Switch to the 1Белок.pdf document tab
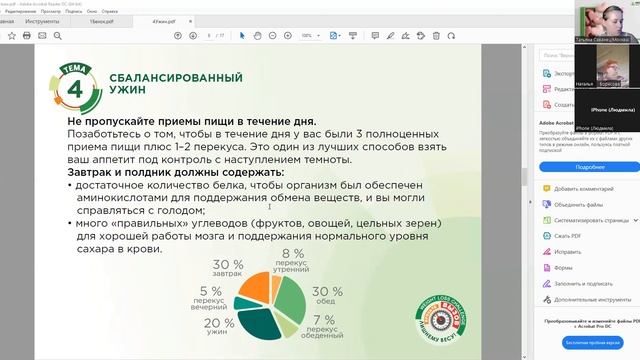The width and height of the screenshot is (640, 360). point(102,21)
